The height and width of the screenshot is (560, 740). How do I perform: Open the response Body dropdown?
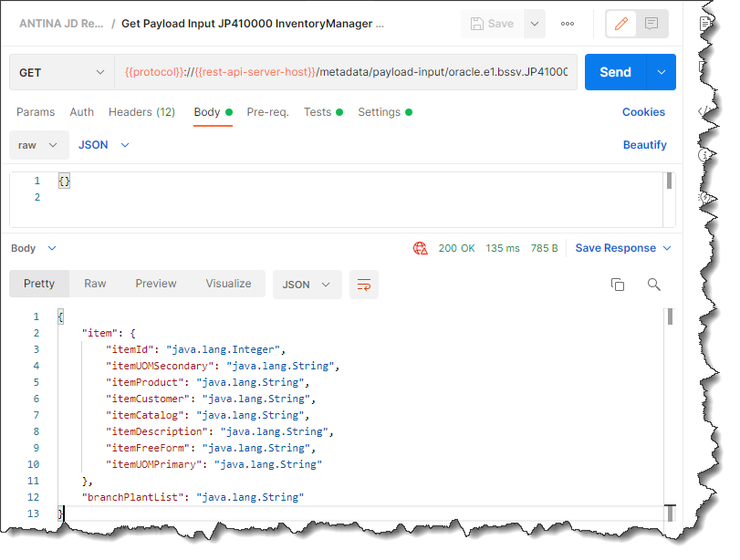[x=34, y=248]
